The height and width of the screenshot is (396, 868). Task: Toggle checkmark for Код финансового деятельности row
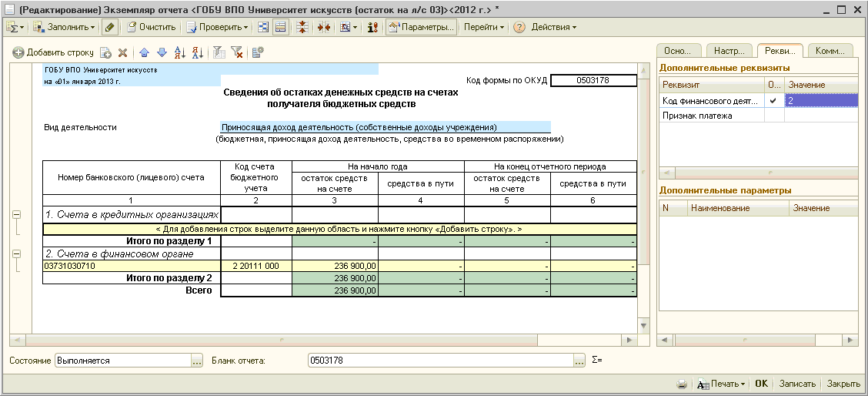tap(773, 100)
